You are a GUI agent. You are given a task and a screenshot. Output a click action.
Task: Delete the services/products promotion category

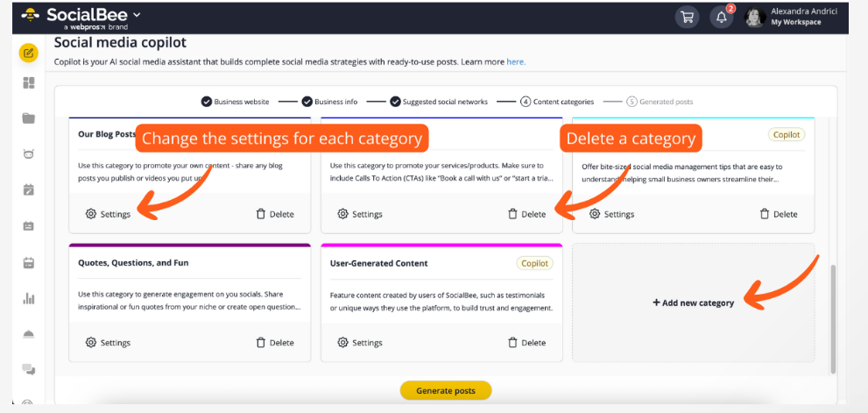click(527, 214)
